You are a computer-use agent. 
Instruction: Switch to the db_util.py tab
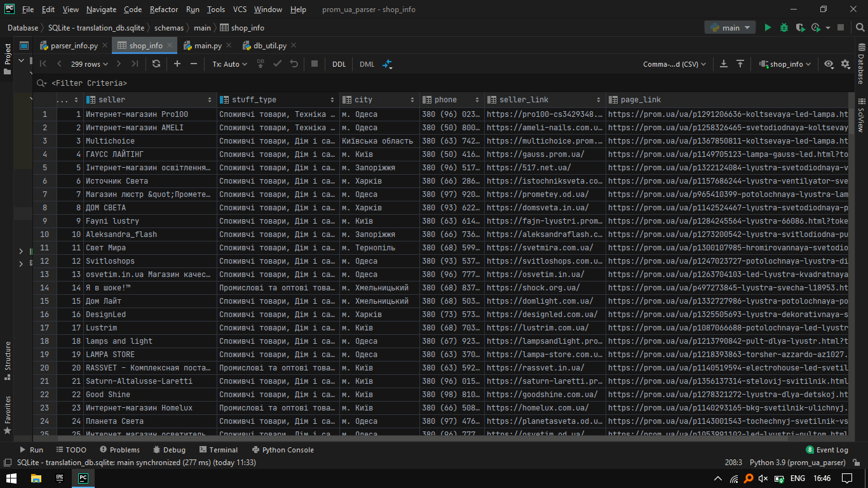270,46
